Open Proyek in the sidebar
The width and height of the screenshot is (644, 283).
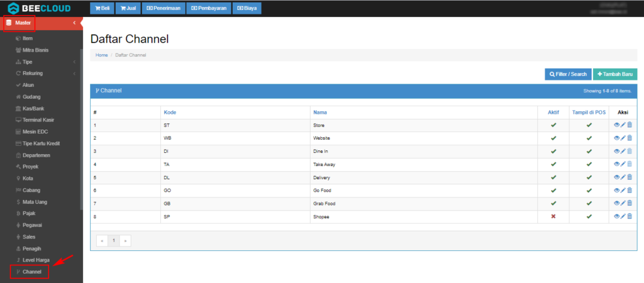click(x=26, y=167)
